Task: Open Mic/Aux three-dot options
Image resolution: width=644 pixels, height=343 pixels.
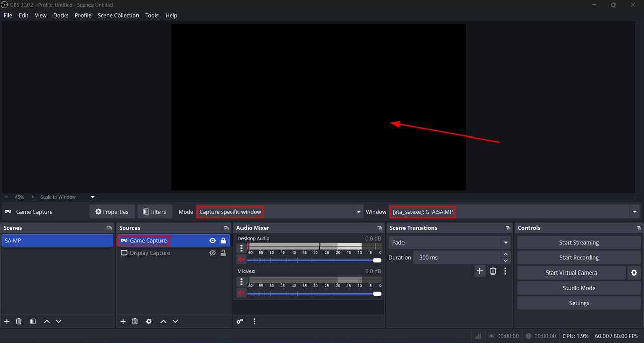Action: click(242, 282)
